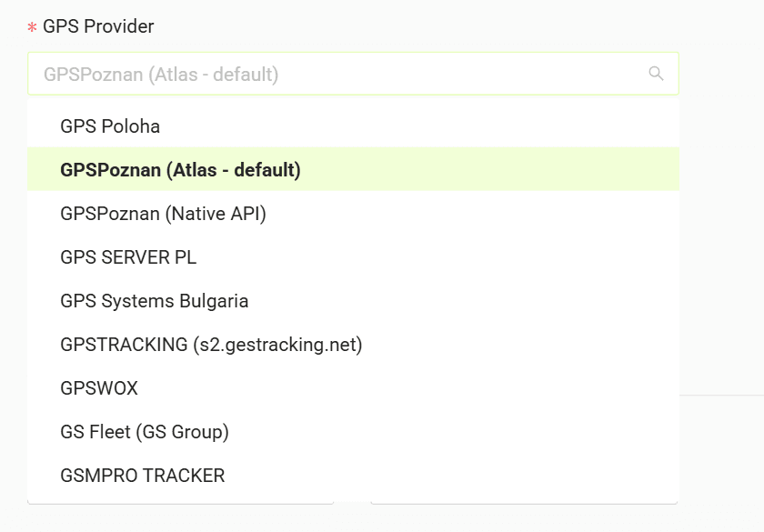The height and width of the screenshot is (532, 764).
Task: Click placeholder text GPSPoznan (Atlas - default) in combo box
Action: 161,75
